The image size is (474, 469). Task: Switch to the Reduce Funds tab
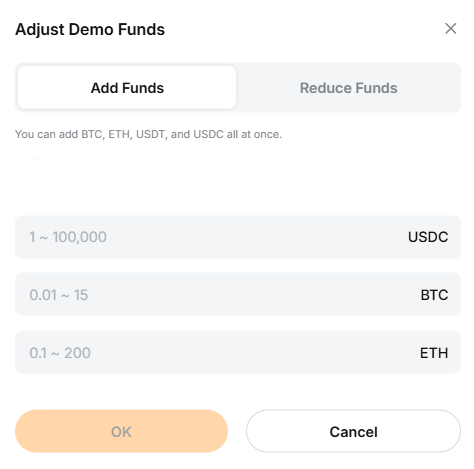[x=349, y=88]
